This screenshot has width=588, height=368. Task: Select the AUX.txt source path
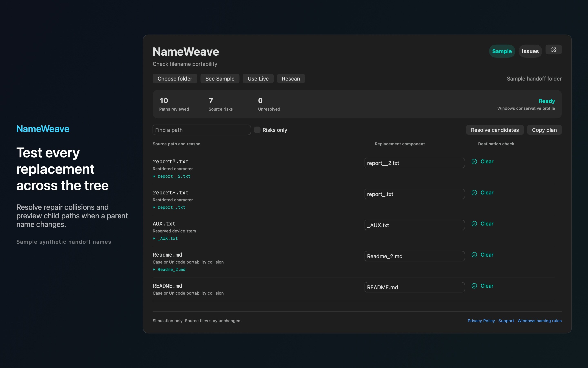(164, 224)
